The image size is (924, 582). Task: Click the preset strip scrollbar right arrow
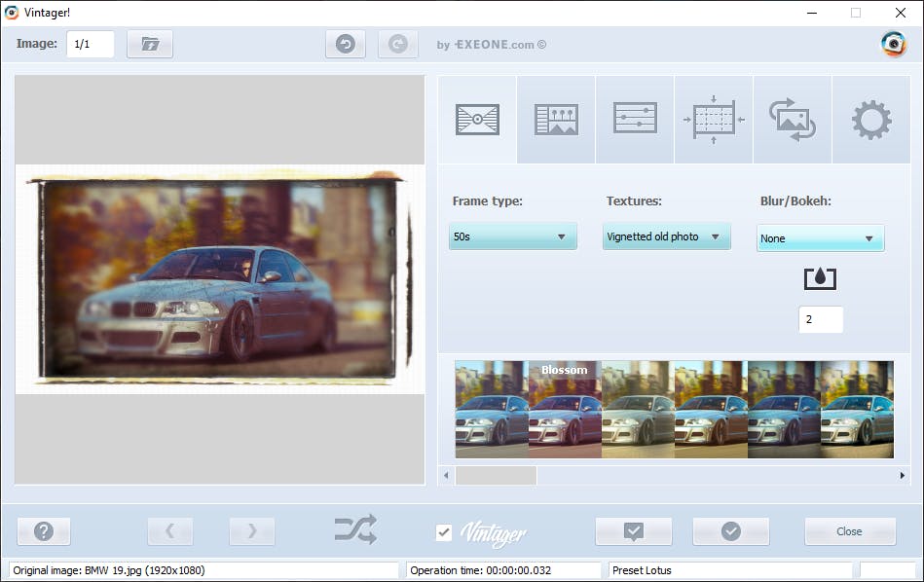click(902, 476)
